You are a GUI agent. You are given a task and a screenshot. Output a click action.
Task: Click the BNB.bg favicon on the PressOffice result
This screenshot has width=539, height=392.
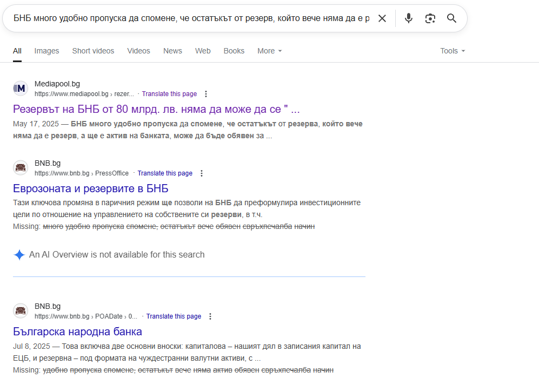click(21, 168)
